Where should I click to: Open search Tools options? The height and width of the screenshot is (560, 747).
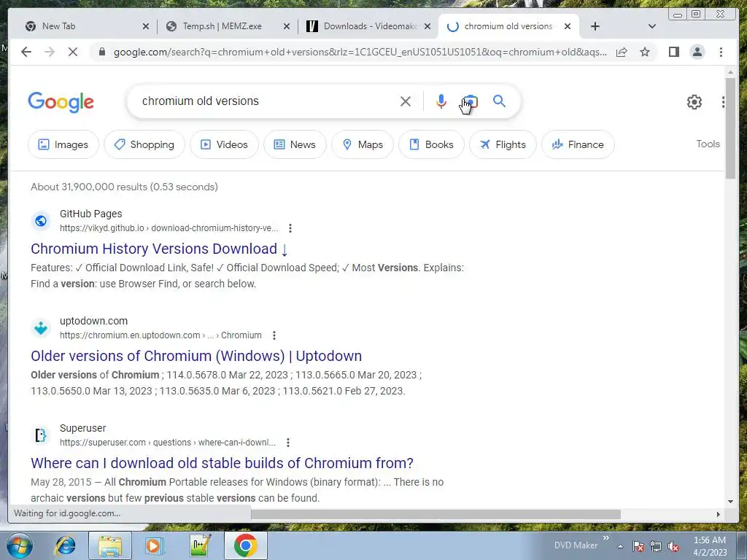coord(708,144)
